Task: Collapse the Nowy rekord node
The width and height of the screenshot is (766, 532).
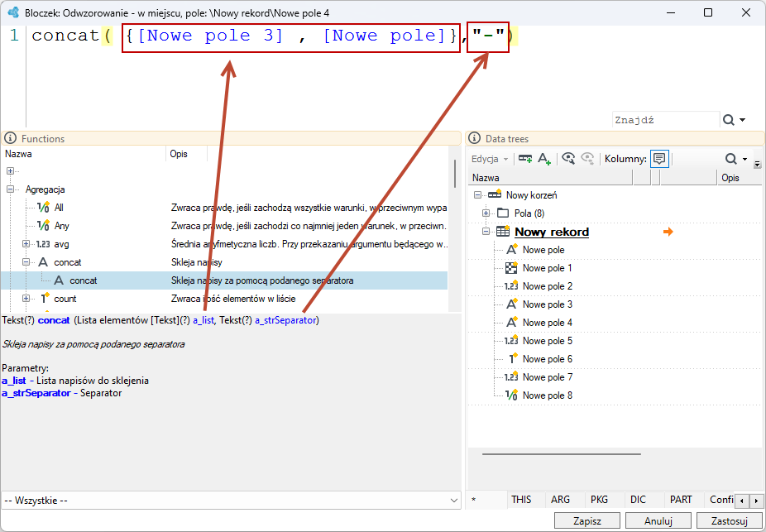Action: click(486, 232)
